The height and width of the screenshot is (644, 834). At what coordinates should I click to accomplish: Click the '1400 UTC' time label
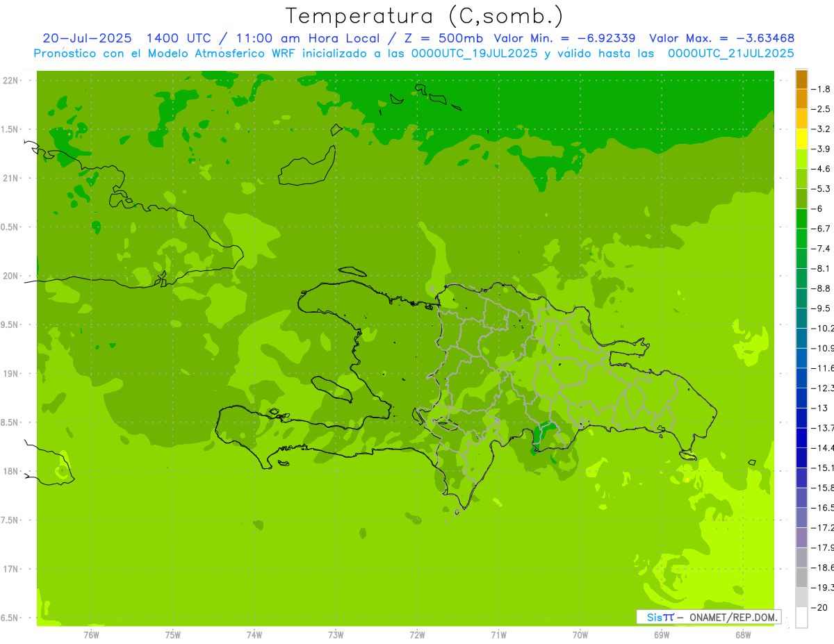point(179,38)
